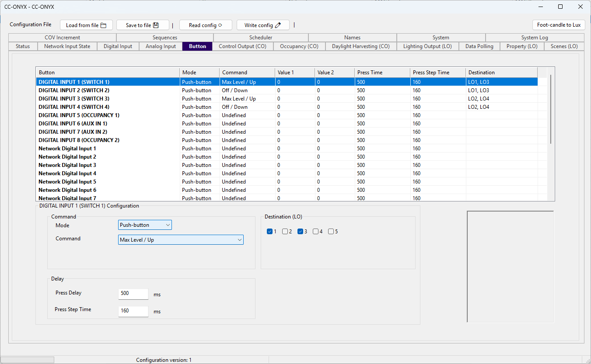The height and width of the screenshot is (364, 591).
Task: Click the Press Delay input field
Action: (x=133, y=294)
